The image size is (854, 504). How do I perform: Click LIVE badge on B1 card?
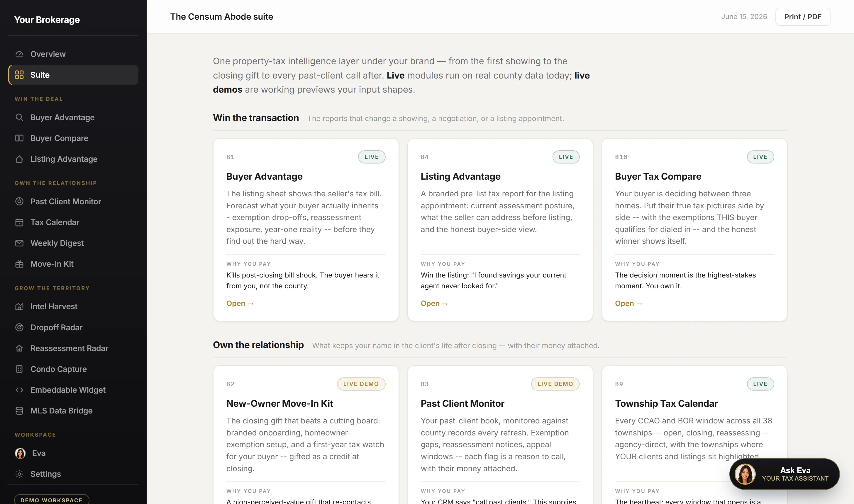pyautogui.click(x=372, y=157)
